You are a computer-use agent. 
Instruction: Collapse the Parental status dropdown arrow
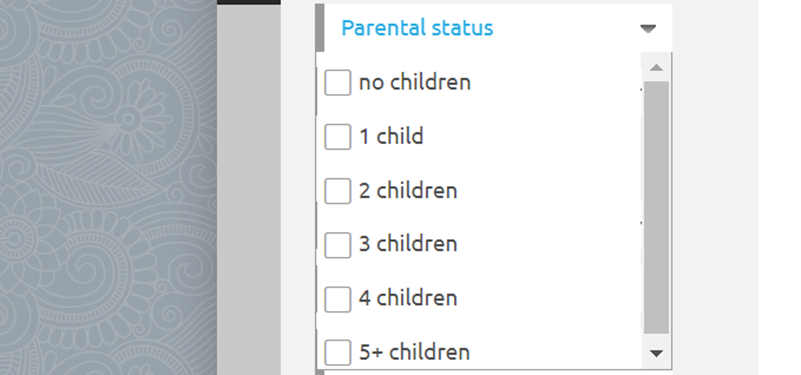tap(648, 29)
